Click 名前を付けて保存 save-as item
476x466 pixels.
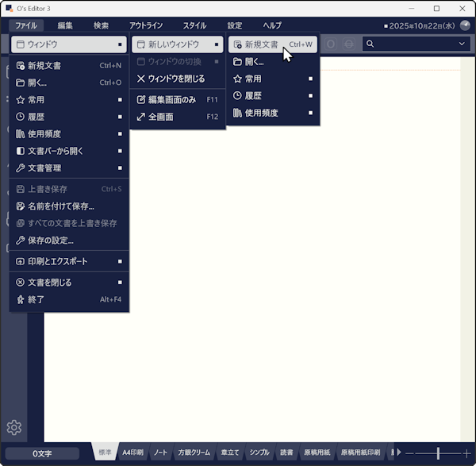pos(60,206)
